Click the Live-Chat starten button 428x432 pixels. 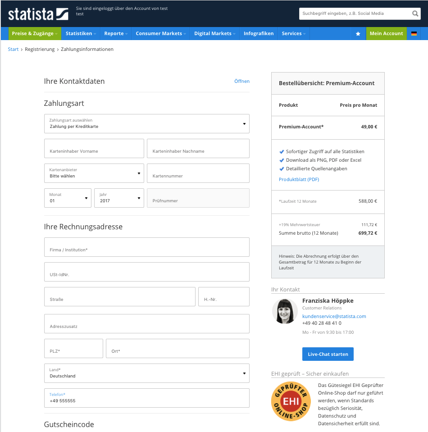328,354
